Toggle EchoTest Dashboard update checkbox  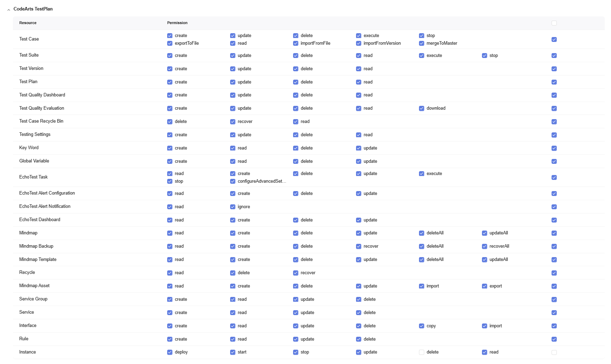(358, 220)
